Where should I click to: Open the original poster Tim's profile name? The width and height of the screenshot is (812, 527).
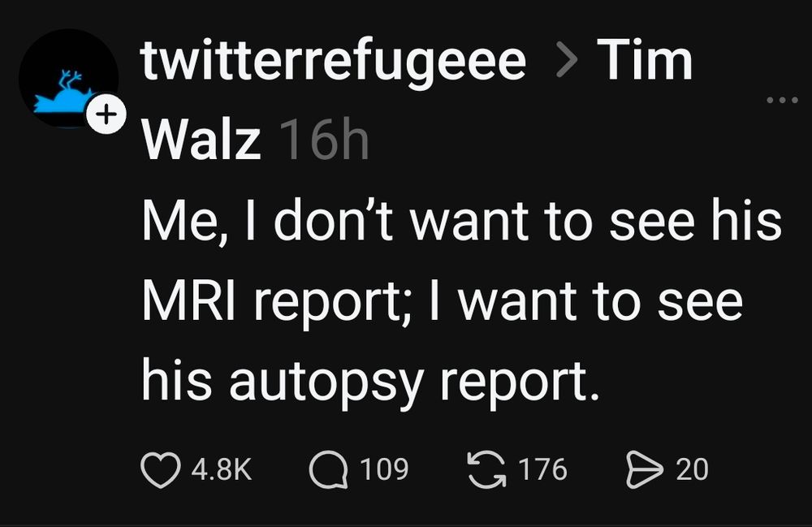644,62
